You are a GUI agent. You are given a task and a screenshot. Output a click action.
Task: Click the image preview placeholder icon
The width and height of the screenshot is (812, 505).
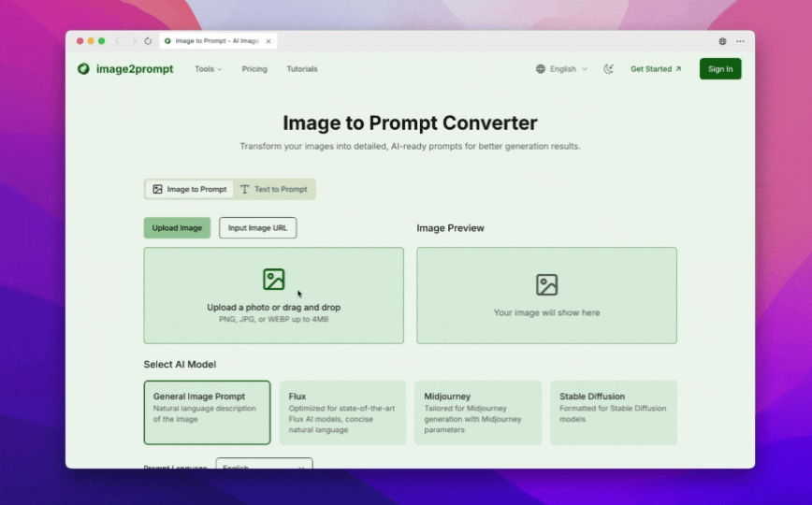[x=547, y=285]
